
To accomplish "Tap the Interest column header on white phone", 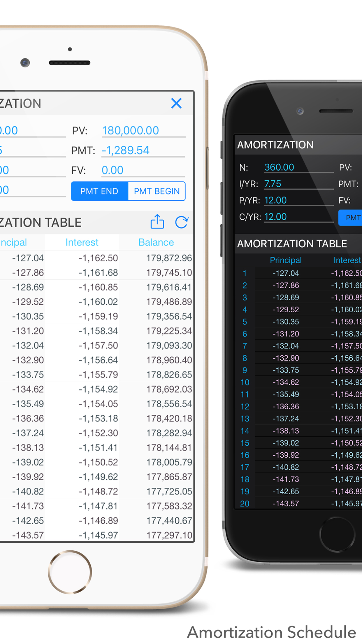I will click(82, 242).
